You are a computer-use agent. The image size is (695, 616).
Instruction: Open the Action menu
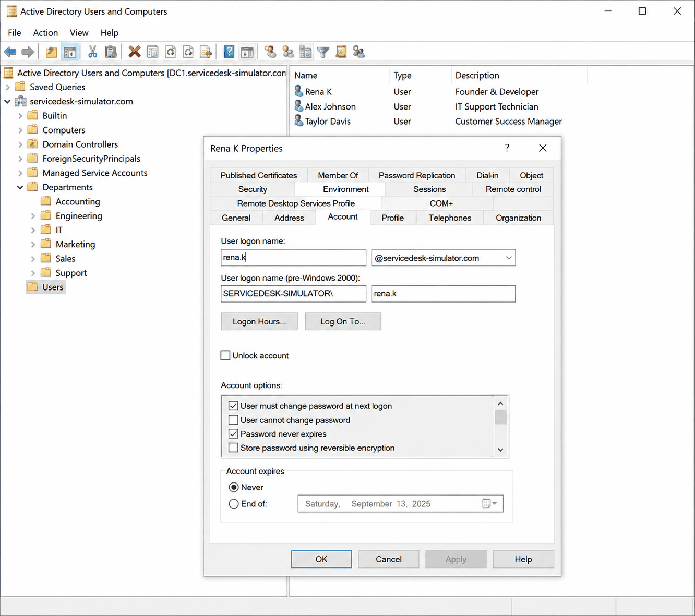pos(45,32)
